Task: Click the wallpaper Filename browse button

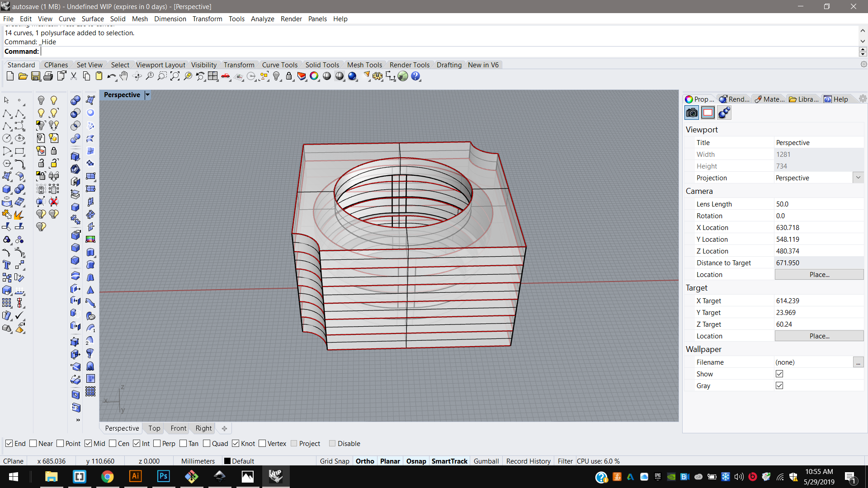Action: tap(858, 362)
